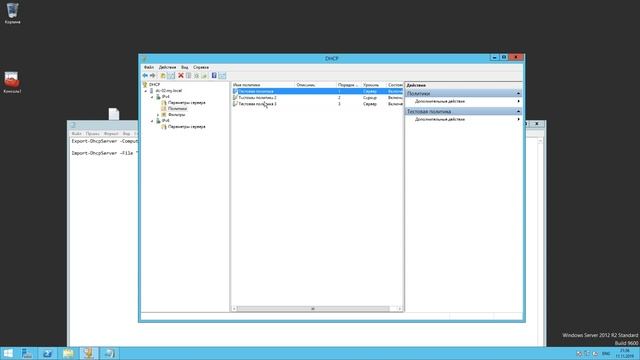
Task: Click the policy list horizontal scrollbar thumb
Action: [313, 309]
